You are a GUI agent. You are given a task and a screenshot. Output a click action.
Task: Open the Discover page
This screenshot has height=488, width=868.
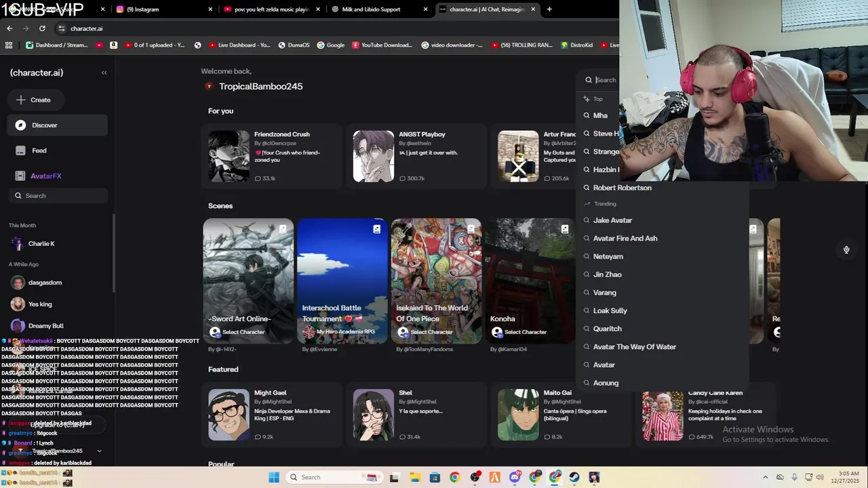58,125
